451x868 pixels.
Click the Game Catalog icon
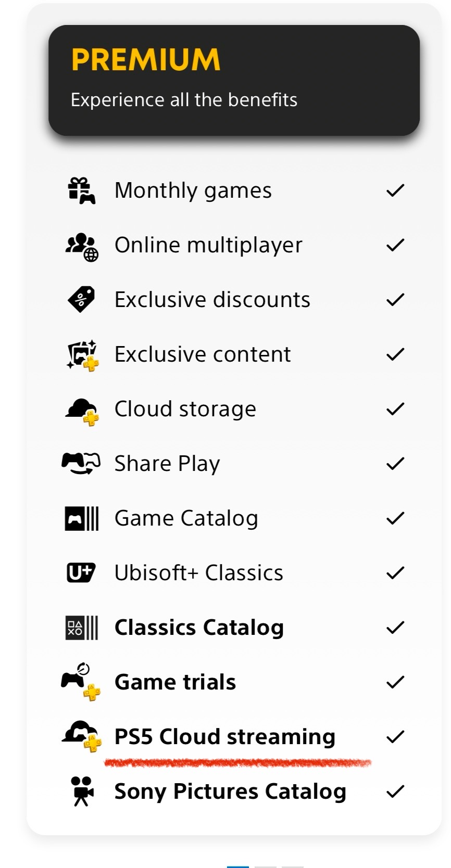pyautogui.click(x=82, y=518)
